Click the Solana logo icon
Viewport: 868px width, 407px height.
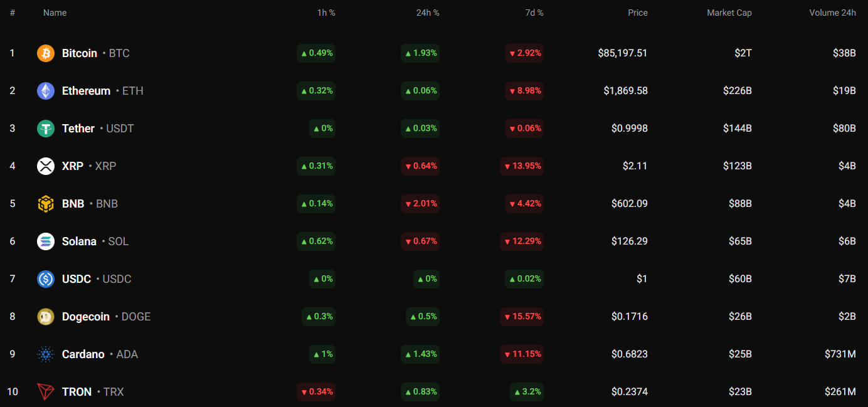pos(46,241)
